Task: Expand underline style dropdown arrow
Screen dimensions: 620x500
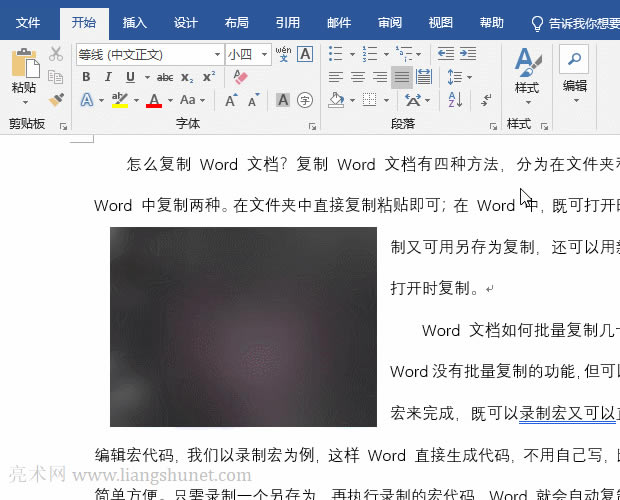Action: pos(147,77)
